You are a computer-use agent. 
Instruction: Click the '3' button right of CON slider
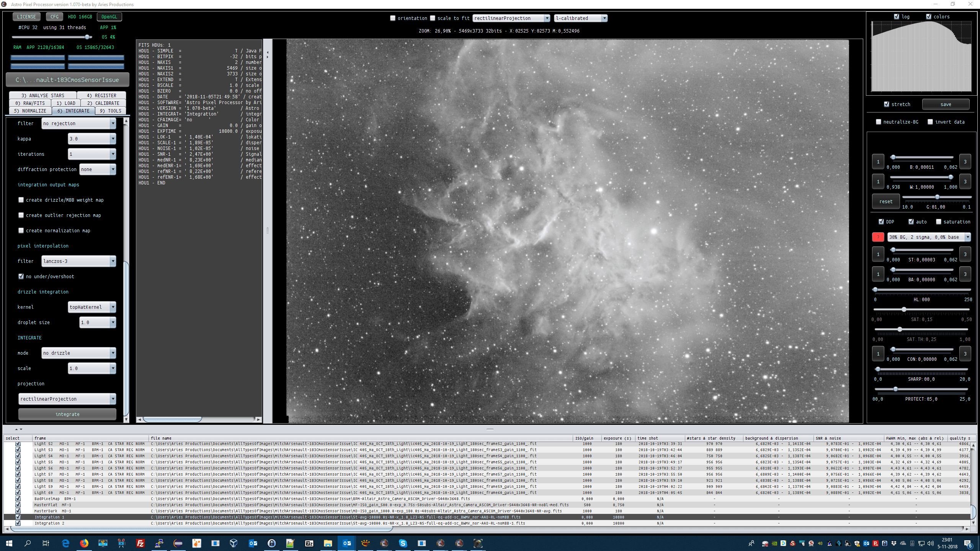click(x=965, y=354)
